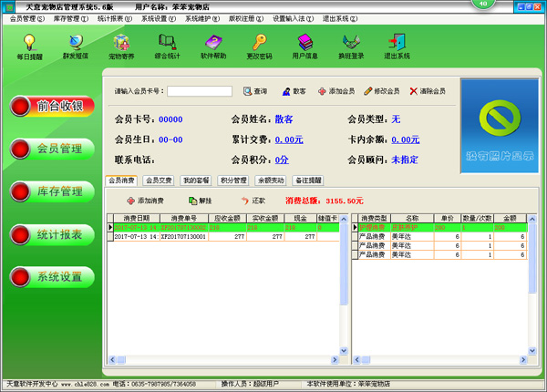Click the 群发短信 bulk SMS icon
The image size is (547, 392).
coord(75,46)
